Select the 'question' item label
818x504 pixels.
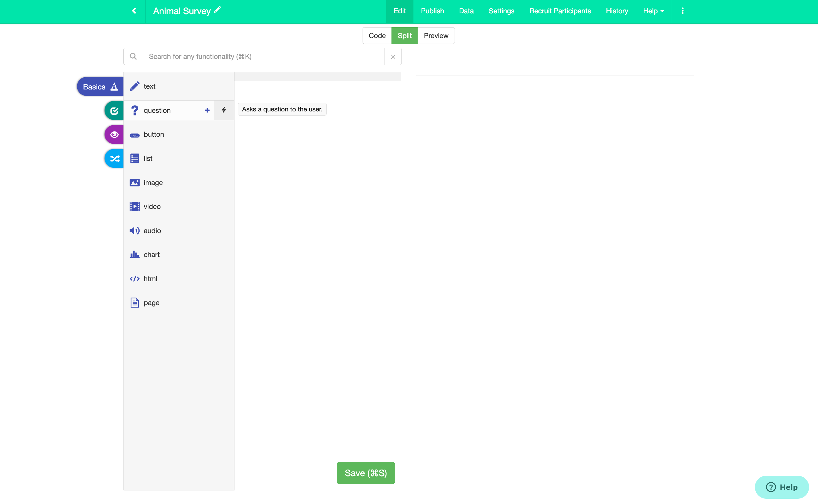coord(157,110)
